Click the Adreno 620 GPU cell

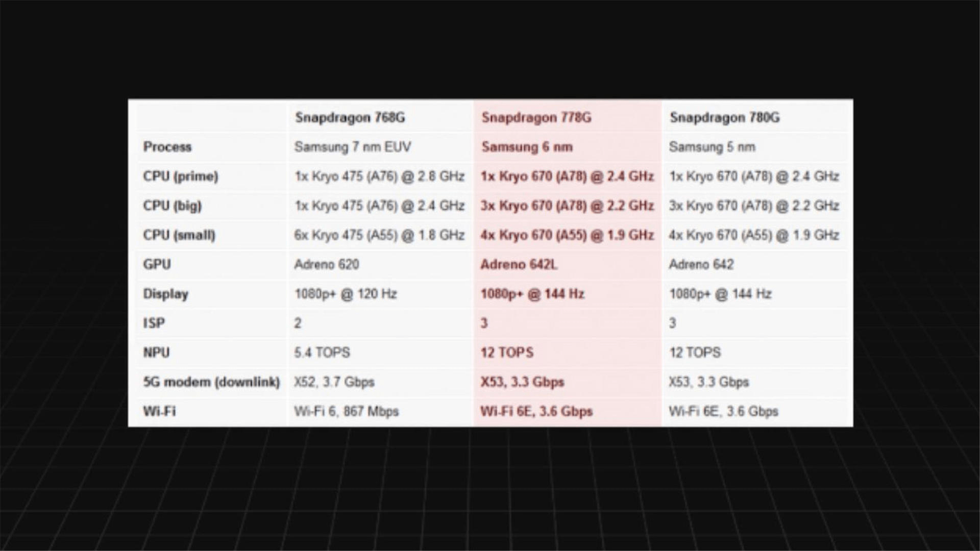(327, 264)
